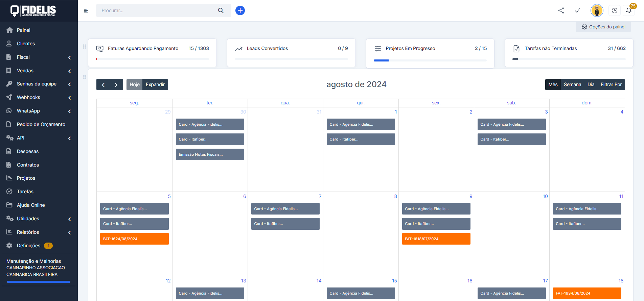Click the Definições gear icon
This screenshot has height=301, width=644.
click(x=9, y=246)
